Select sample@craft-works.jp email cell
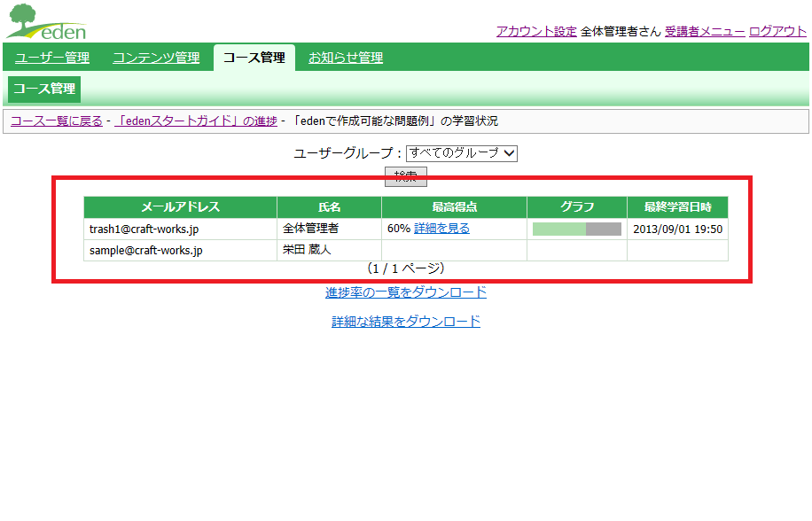The image size is (812, 521). [x=180, y=251]
